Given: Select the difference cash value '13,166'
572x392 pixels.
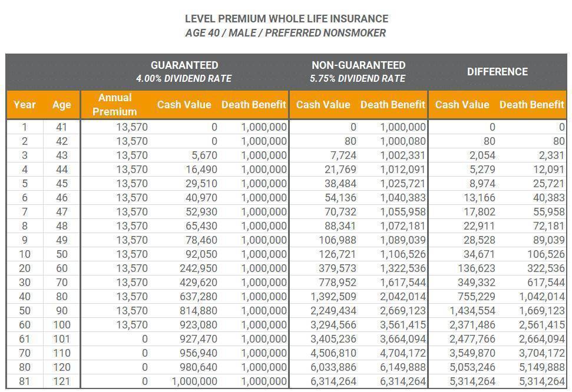Looking at the screenshot, I should [x=480, y=198].
